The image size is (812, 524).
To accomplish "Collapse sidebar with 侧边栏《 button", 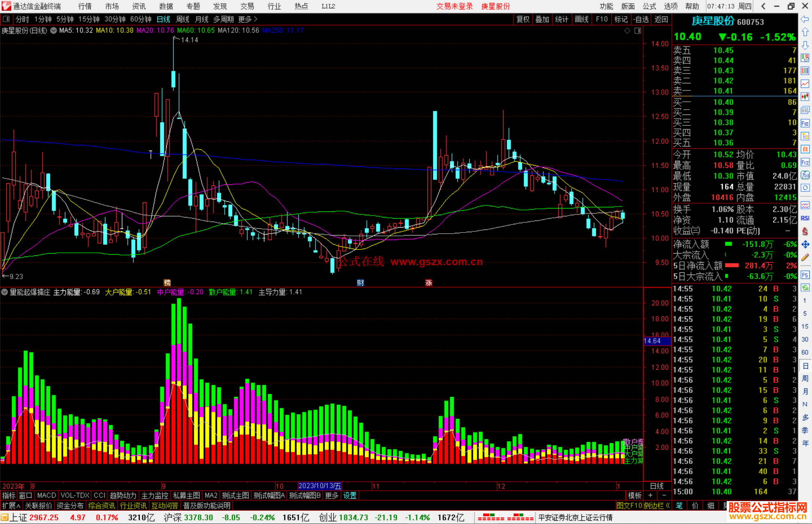I will (657, 506).
